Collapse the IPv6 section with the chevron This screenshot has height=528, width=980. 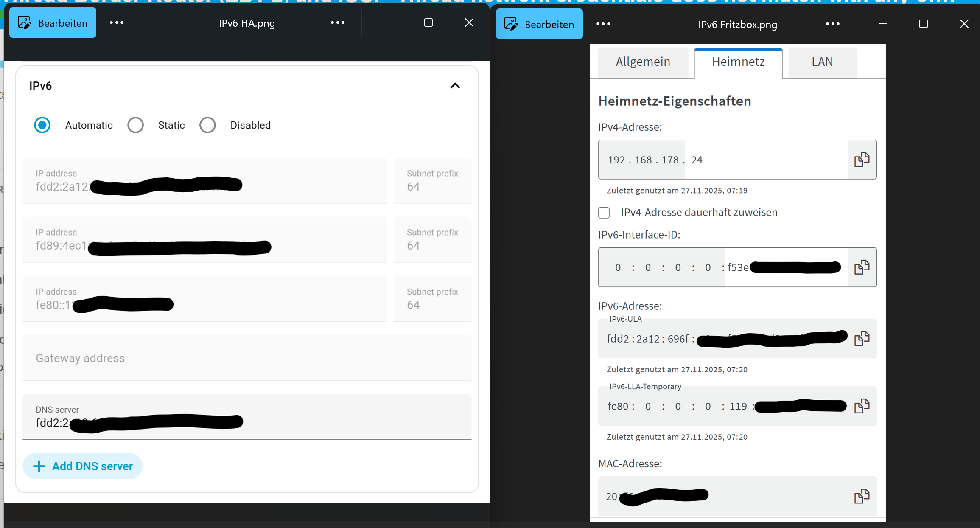(454, 85)
